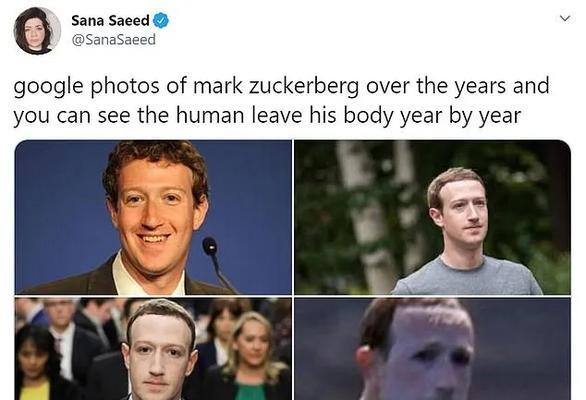The height and width of the screenshot is (400, 586).
Task: Select the word "zuckerberg" in the tweet
Action: pyautogui.click(x=303, y=87)
